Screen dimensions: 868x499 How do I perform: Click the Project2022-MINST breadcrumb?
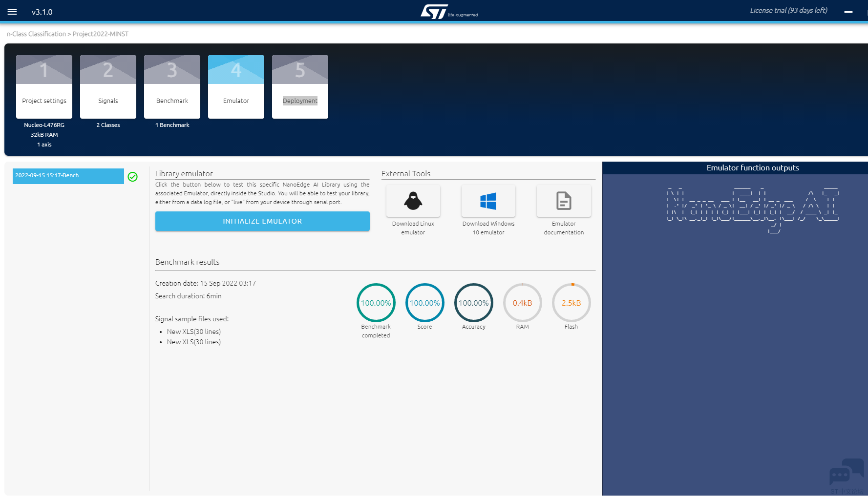click(101, 34)
